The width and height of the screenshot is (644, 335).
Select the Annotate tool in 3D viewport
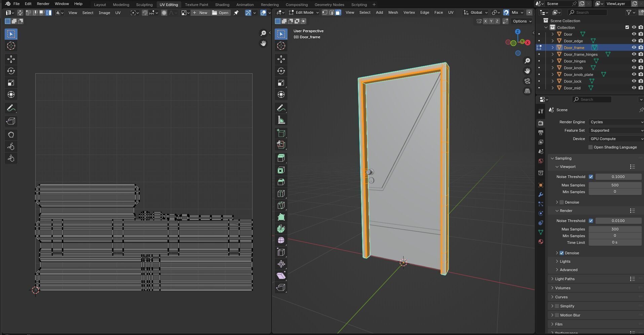point(281,108)
